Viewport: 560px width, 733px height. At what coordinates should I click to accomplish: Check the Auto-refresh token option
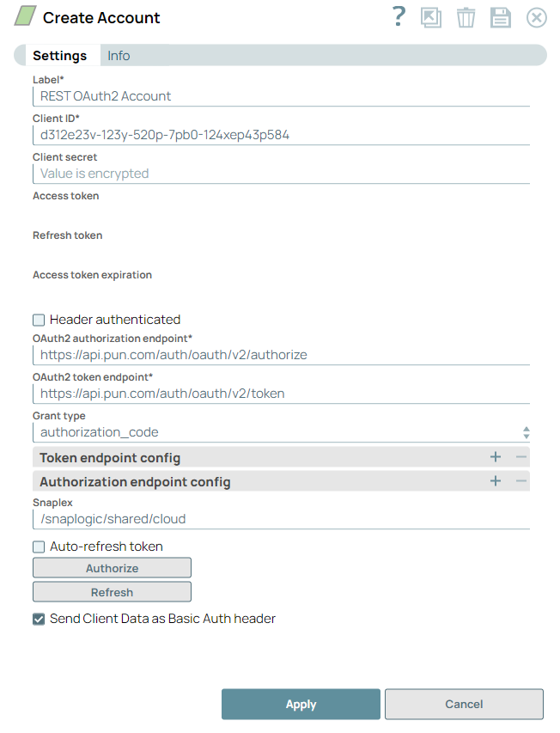(38, 547)
